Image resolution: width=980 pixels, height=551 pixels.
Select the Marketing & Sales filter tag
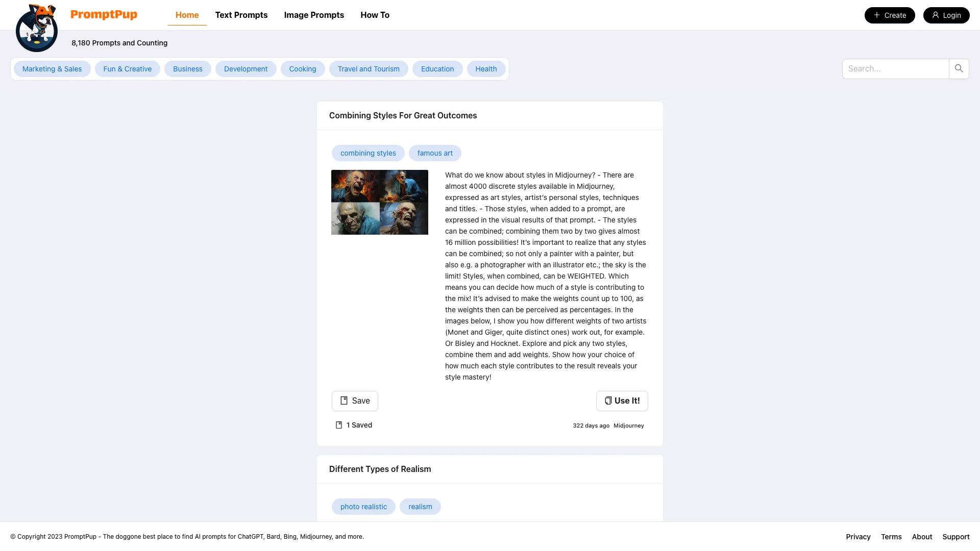click(x=53, y=69)
